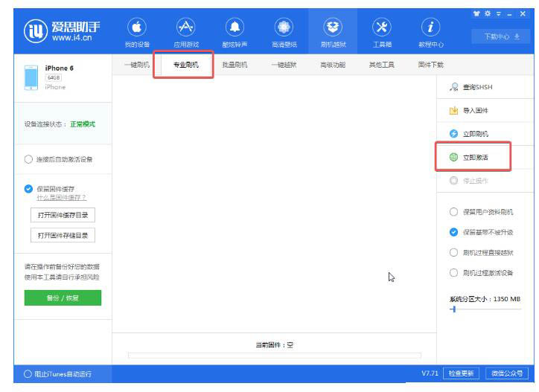
Task: Enable 连接后自动激活设备 radio option
Action: point(28,159)
